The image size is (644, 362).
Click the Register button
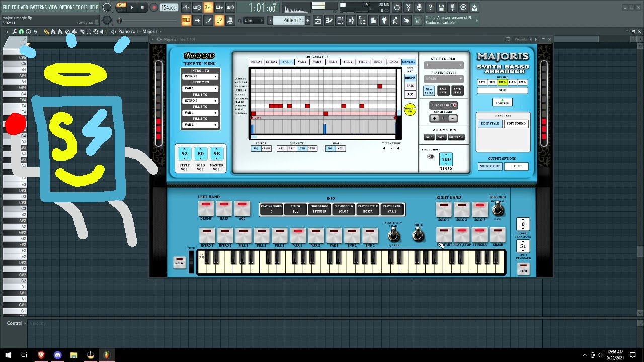point(502,102)
